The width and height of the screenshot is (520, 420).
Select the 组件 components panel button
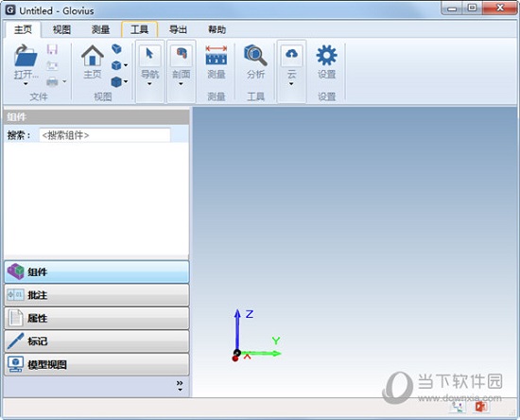click(x=96, y=272)
